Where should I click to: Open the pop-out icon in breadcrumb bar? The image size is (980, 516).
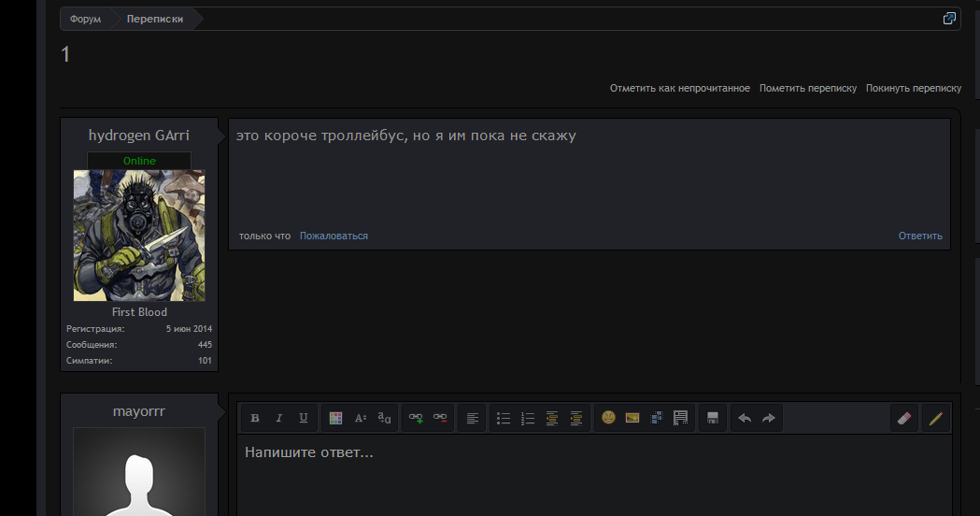point(949,18)
